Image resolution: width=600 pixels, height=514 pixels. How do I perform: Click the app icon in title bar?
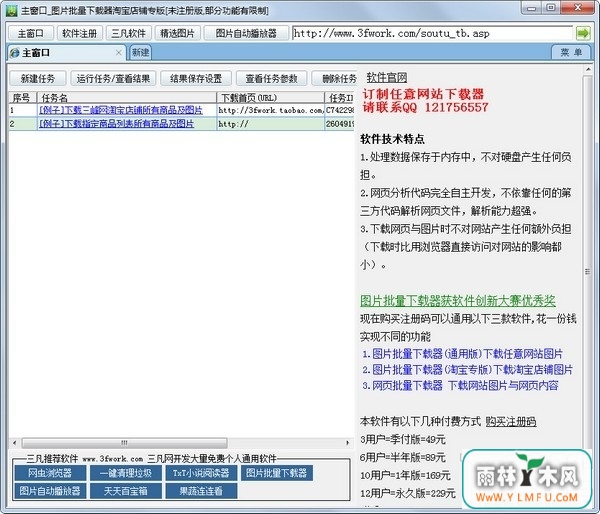point(11,11)
